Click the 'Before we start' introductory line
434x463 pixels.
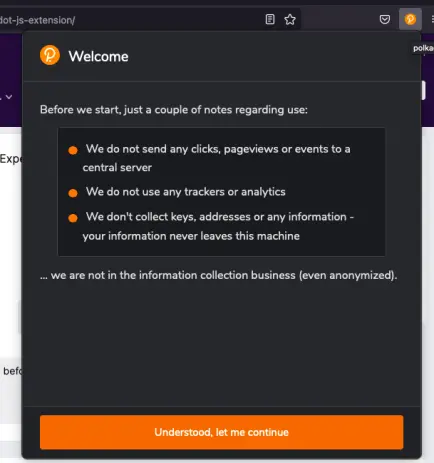coord(174,110)
